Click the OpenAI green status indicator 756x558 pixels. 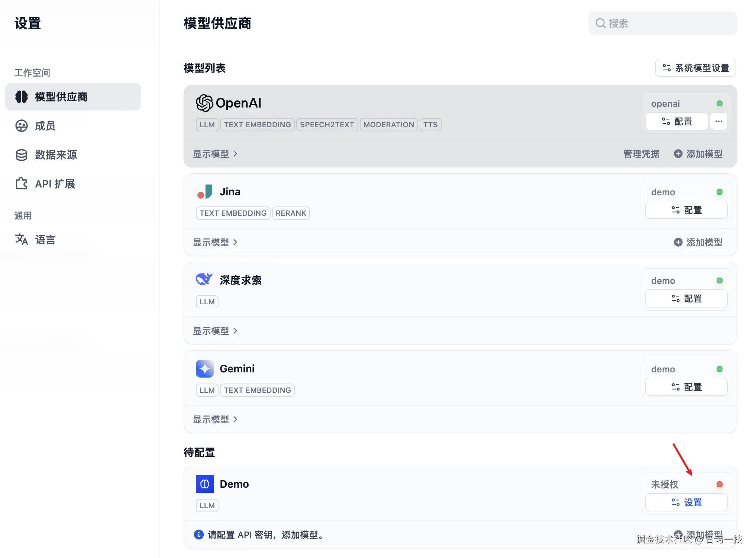(719, 103)
